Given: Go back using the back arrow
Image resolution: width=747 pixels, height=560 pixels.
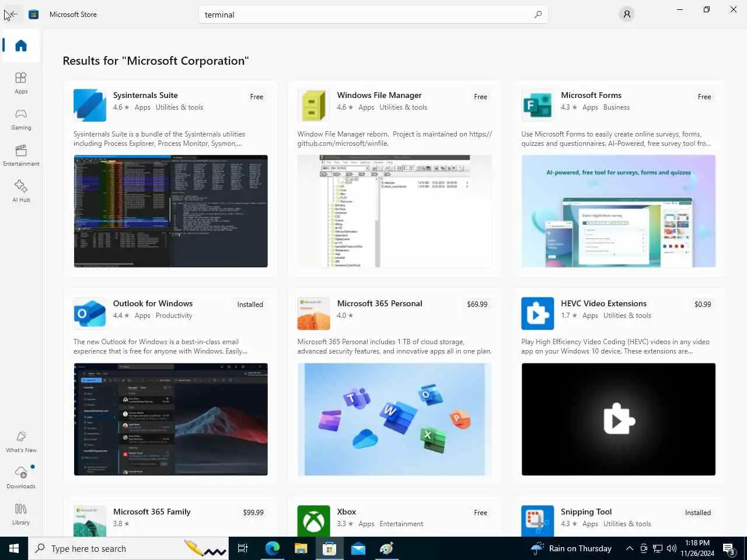Looking at the screenshot, I should [x=12, y=15].
